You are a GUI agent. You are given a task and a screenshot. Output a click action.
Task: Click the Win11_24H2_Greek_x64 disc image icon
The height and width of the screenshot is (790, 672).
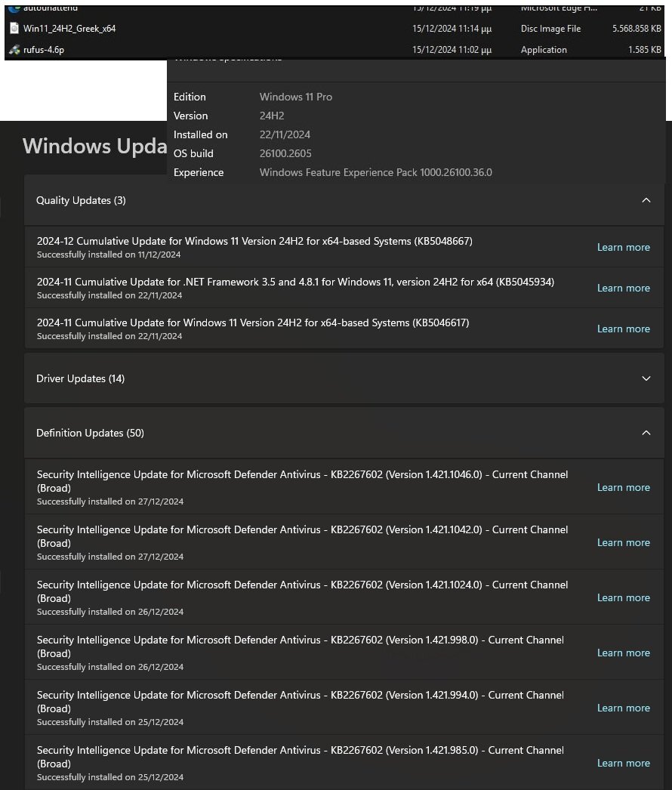click(14, 29)
